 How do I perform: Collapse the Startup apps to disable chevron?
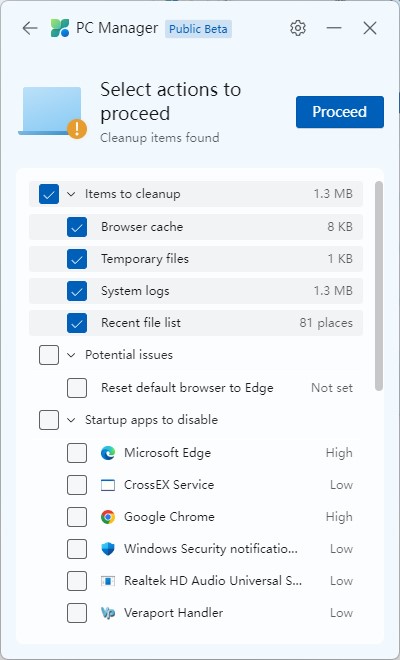coord(71,420)
